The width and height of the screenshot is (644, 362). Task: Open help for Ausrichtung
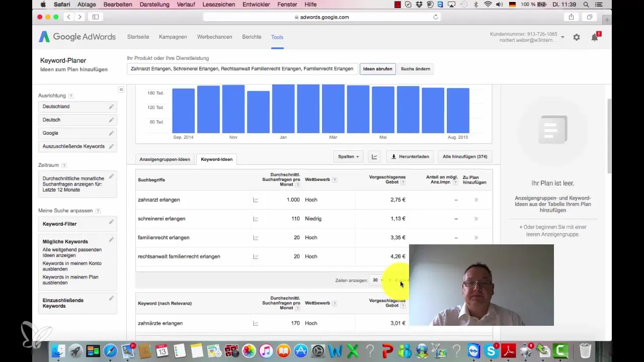pos(71,96)
